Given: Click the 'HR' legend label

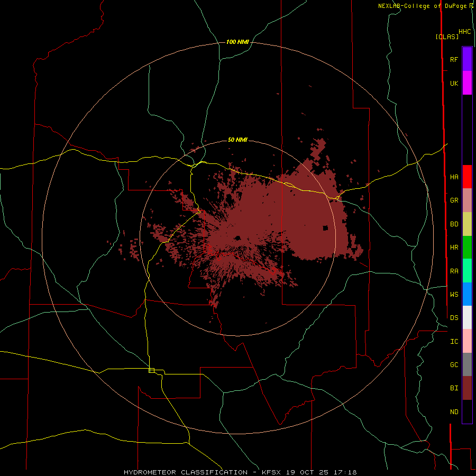Looking at the screenshot, I should 454,248.
